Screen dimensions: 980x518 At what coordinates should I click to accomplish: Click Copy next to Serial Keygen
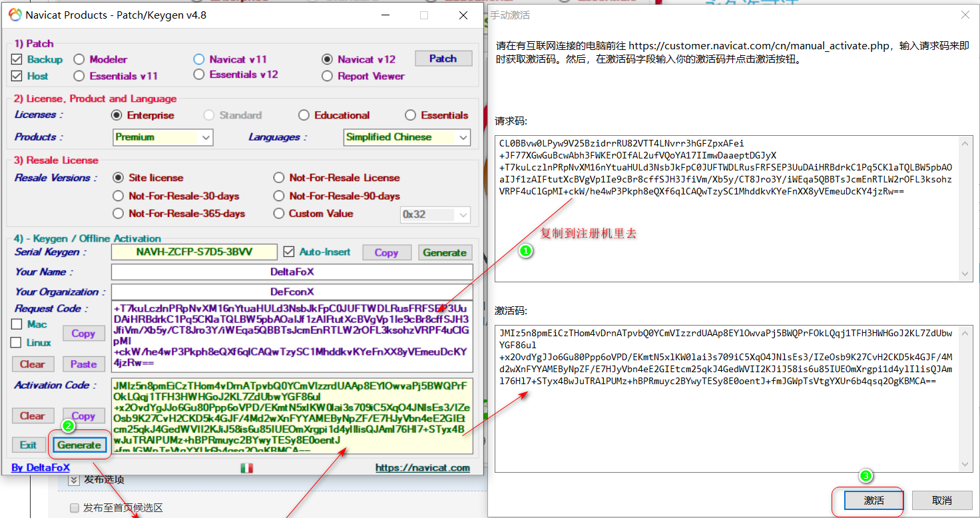pos(386,252)
